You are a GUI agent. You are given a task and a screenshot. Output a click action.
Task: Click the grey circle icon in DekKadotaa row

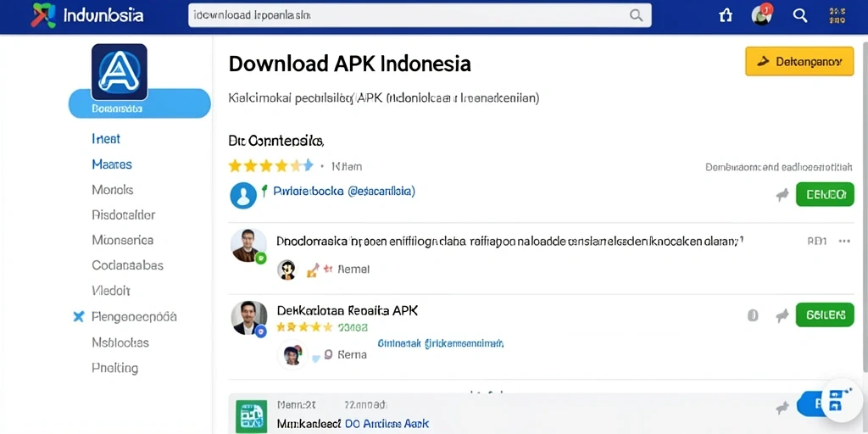[753, 315]
